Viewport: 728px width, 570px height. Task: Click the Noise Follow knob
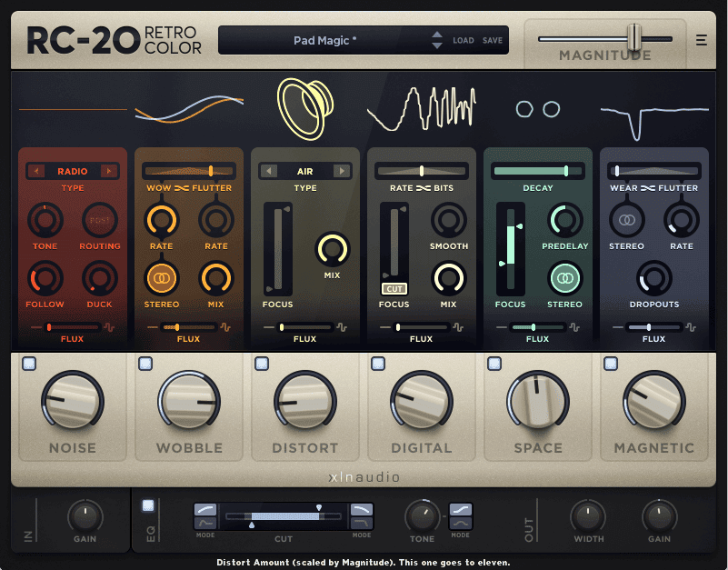click(x=45, y=278)
